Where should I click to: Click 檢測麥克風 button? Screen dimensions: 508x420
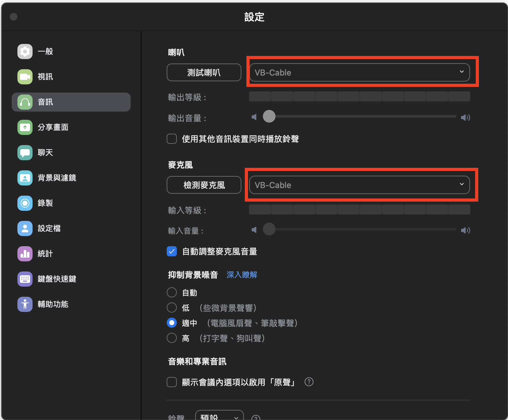(x=204, y=185)
